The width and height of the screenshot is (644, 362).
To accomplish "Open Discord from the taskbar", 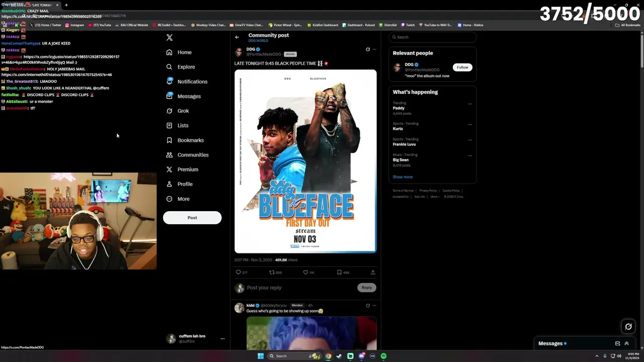I will [x=361, y=356].
